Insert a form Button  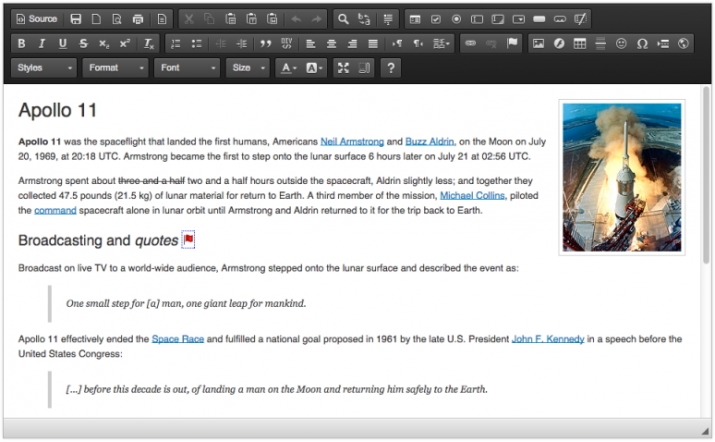pyautogui.click(x=539, y=19)
